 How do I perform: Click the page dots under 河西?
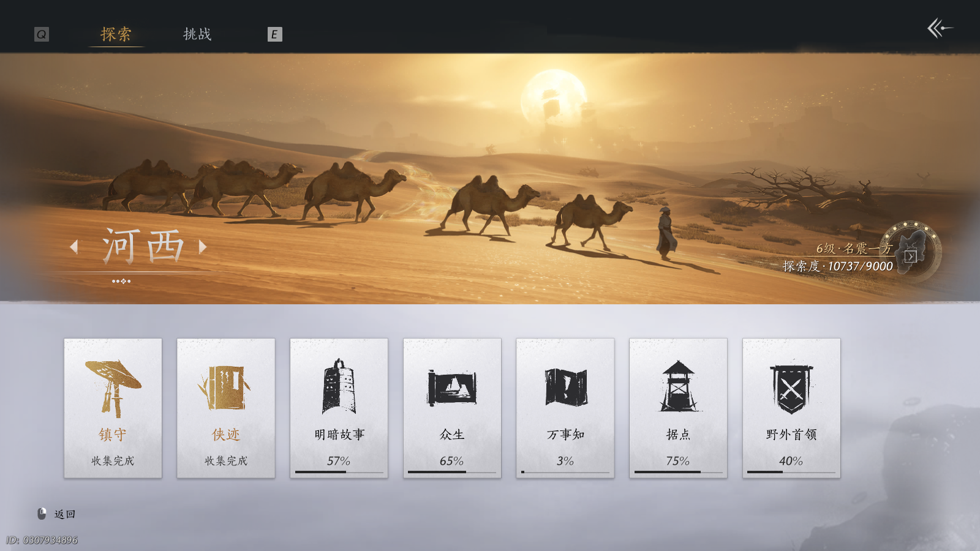click(x=122, y=281)
